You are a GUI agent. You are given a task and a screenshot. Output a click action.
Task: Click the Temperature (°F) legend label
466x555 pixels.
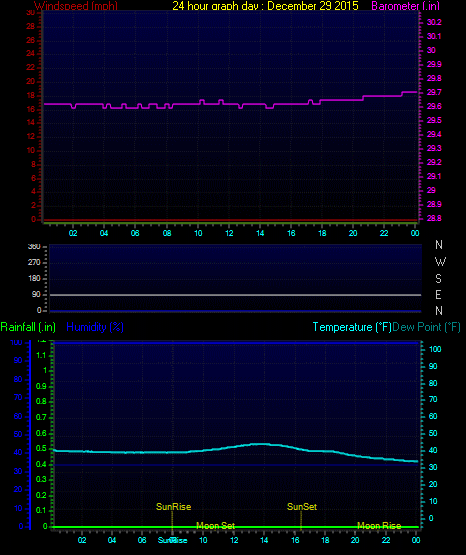point(352,327)
